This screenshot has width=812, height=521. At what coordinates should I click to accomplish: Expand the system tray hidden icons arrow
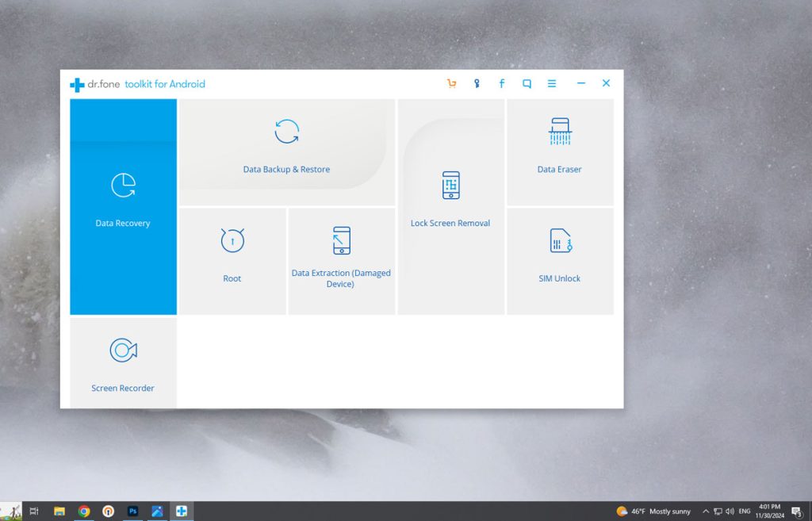pyautogui.click(x=706, y=511)
